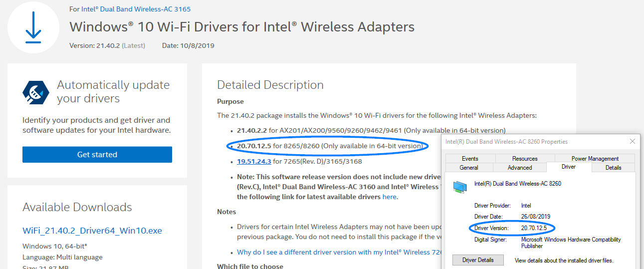Open the Resources tab
The height and width of the screenshot is (269, 644).
tap(525, 159)
